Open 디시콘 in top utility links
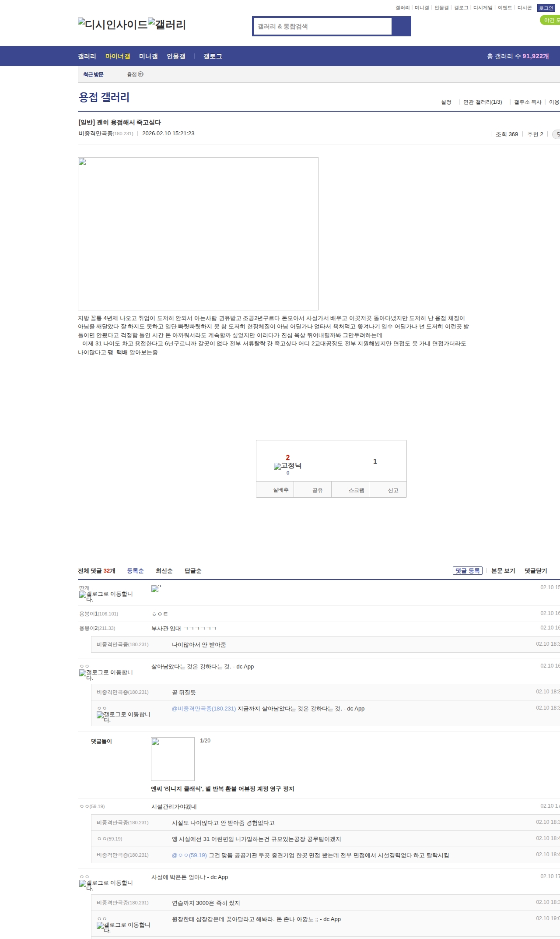Image resolution: width=560 pixels, height=939 pixels. [525, 8]
